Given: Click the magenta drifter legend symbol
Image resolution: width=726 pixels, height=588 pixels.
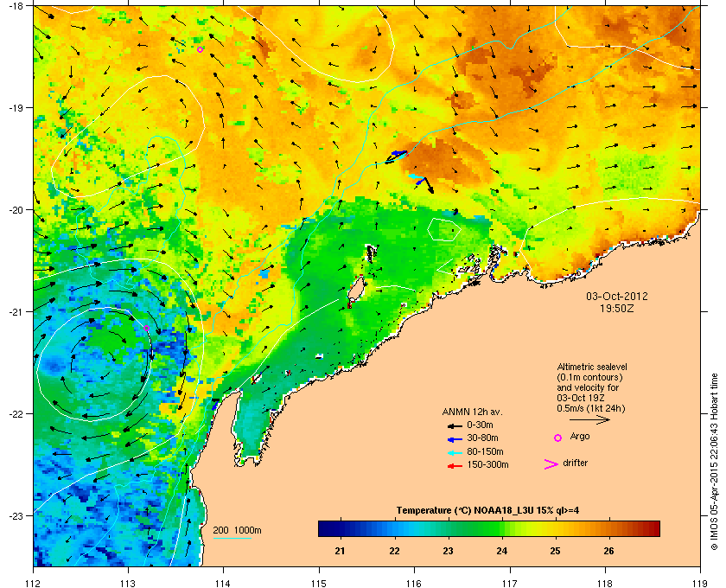Looking at the screenshot, I should [x=551, y=464].
